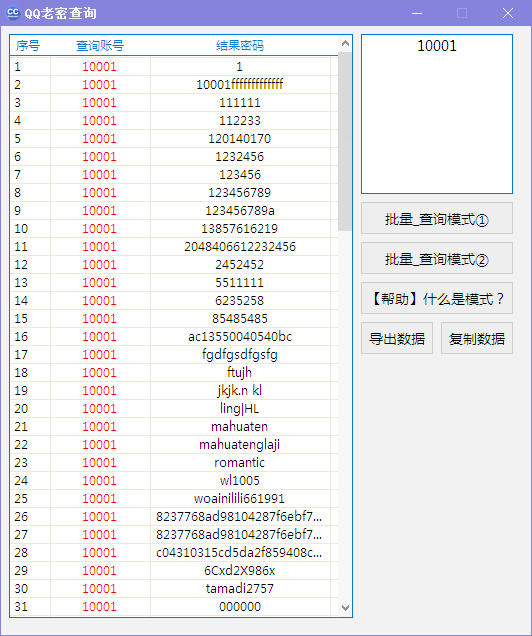Focus the account input box containing 10001
Screen dimensions: 532x636
pyautogui.click(x=437, y=114)
